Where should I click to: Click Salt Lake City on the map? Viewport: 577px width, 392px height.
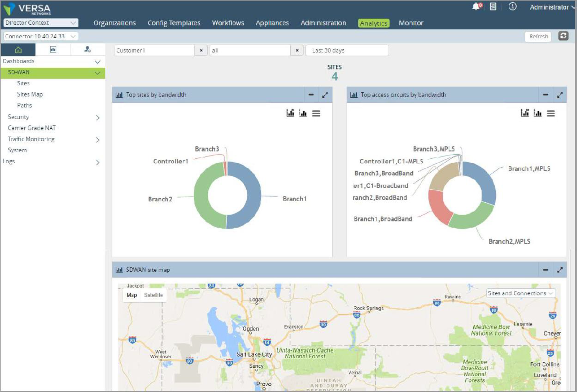click(x=254, y=354)
